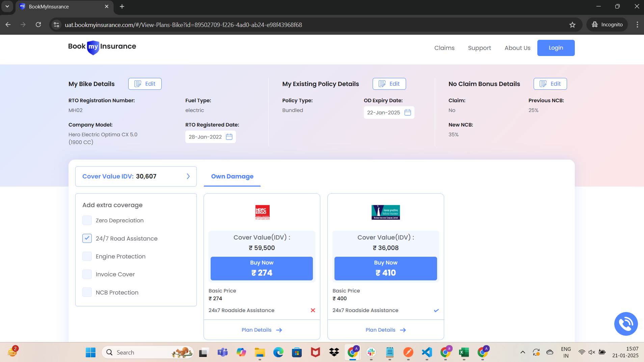This screenshot has height=362, width=644.
Task: Tick the Engine Protection checkbox
Action: [87, 256]
